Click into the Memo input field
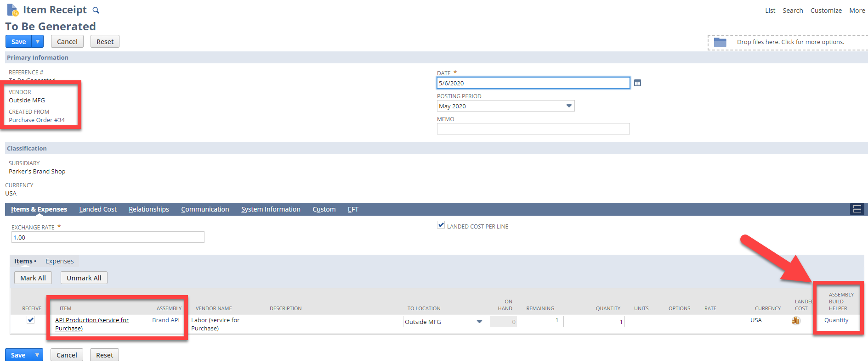868x363 pixels. 533,129
